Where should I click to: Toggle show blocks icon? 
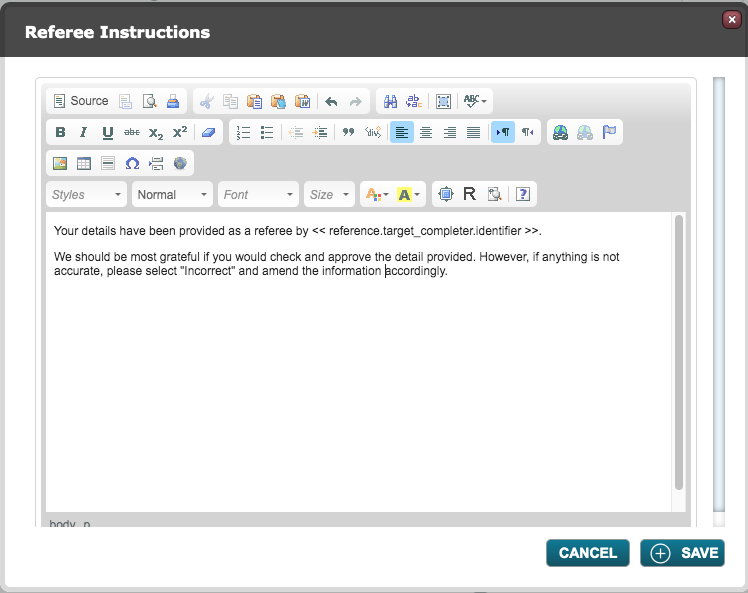click(x=494, y=195)
